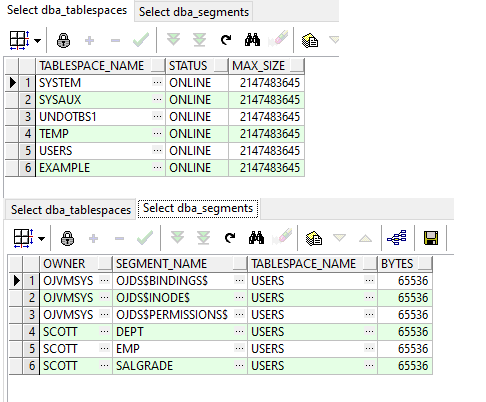The width and height of the screenshot is (486, 402).
Task: Select ONLINE status for SYSAUX row
Action: [197, 100]
